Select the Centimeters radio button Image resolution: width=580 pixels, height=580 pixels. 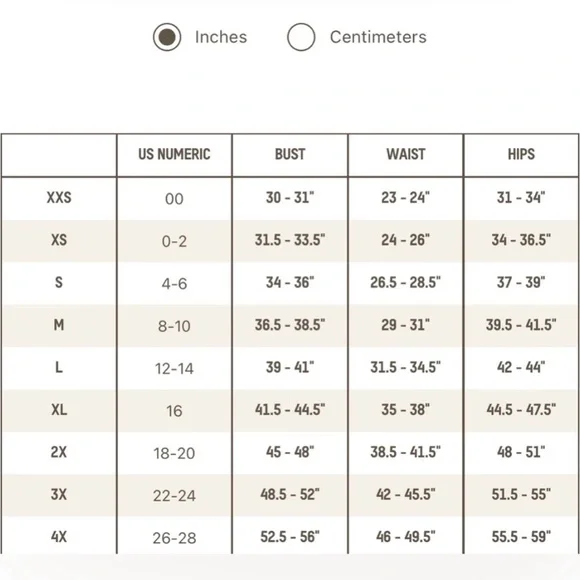point(301,37)
